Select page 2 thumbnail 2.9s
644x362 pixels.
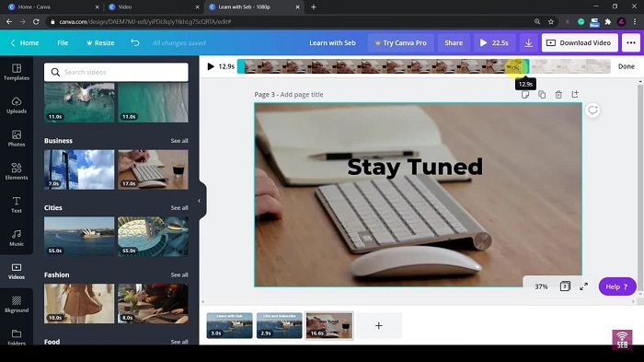(x=280, y=325)
